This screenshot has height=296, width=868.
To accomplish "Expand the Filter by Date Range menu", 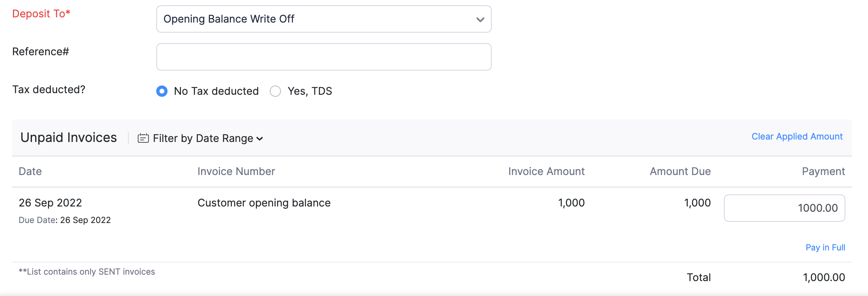I will (x=203, y=138).
